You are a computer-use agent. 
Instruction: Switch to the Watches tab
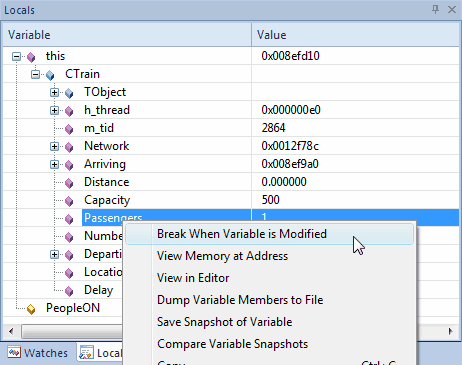pos(38,353)
